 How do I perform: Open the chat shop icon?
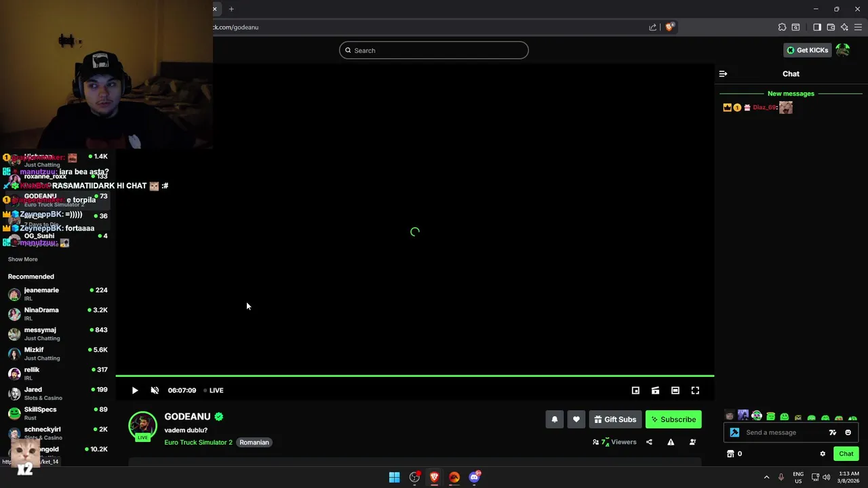pos(730,454)
